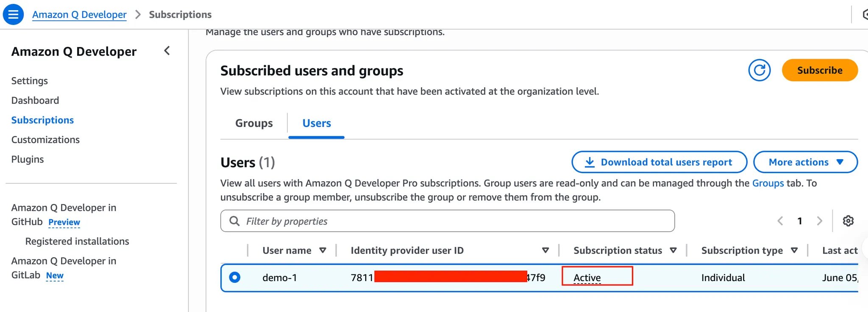
Task: Click the Preview badge for GitHub
Action: (64, 222)
